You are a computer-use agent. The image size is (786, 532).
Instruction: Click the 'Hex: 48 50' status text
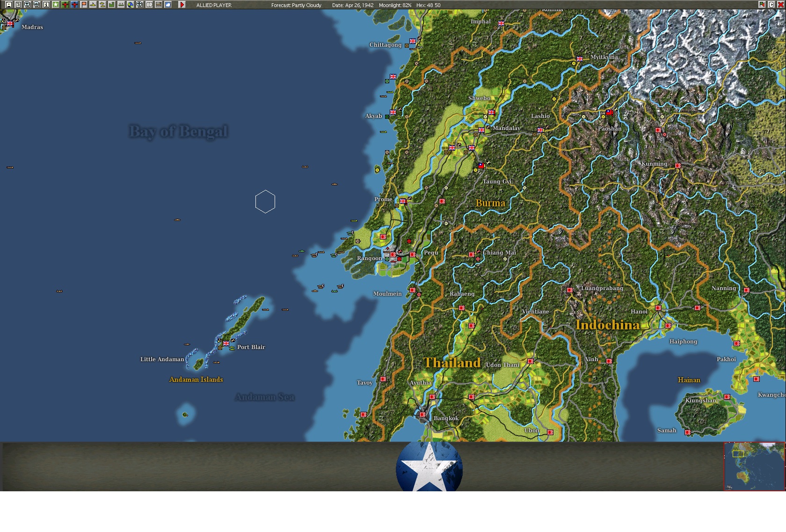(x=428, y=5)
